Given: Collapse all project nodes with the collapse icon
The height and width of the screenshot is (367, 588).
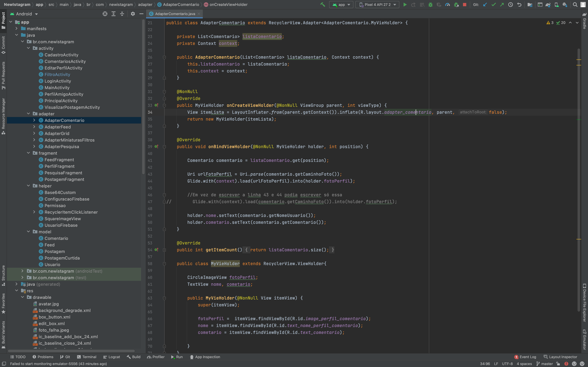Looking at the screenshot, I should pyautogui.click(x=122, y=14).
